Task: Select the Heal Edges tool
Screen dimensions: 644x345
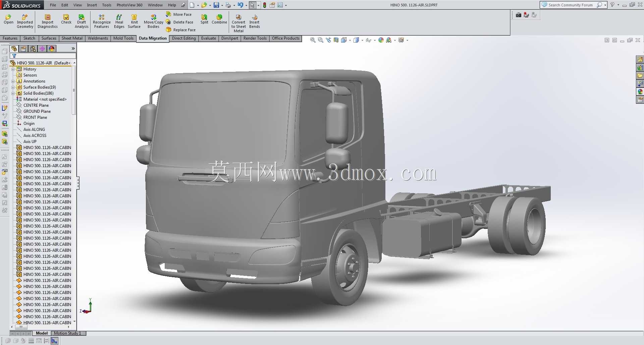Action: pyautogui.click(x=119, y=17)
